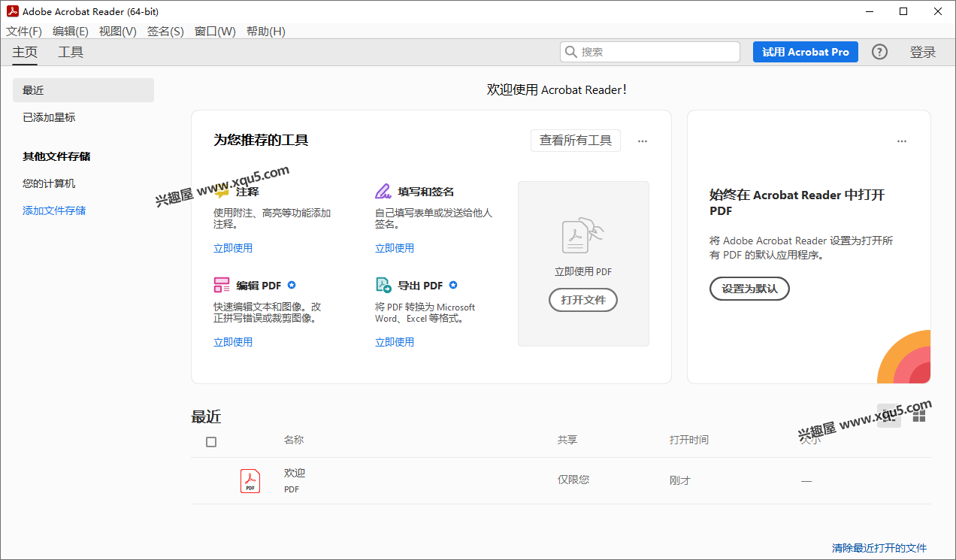Click the 编辑 PDF tool icon
The image size is (956, 560).
pyautogui.click(x=222, y=285)
